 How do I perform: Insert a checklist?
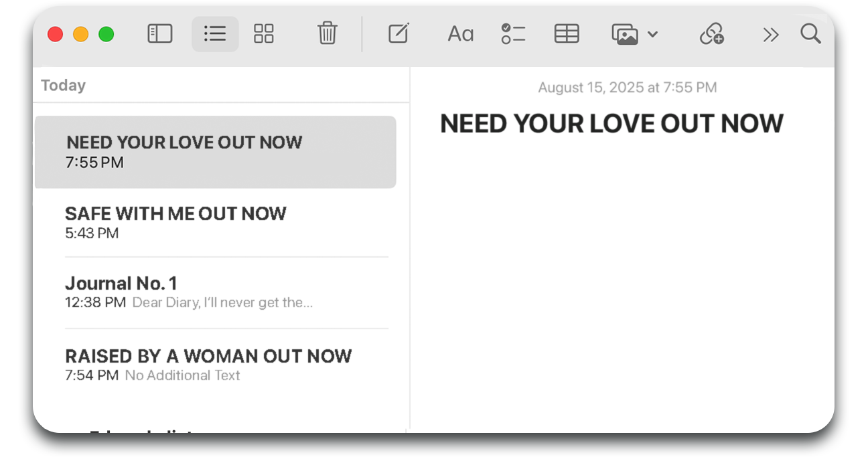[513, 34]
